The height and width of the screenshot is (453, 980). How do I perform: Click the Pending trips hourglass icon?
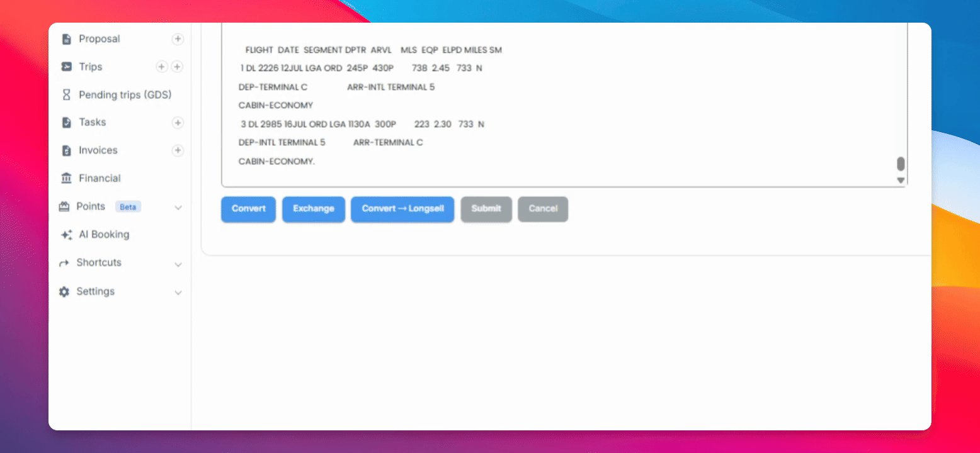pyautogui.click(x=66, y=94)
